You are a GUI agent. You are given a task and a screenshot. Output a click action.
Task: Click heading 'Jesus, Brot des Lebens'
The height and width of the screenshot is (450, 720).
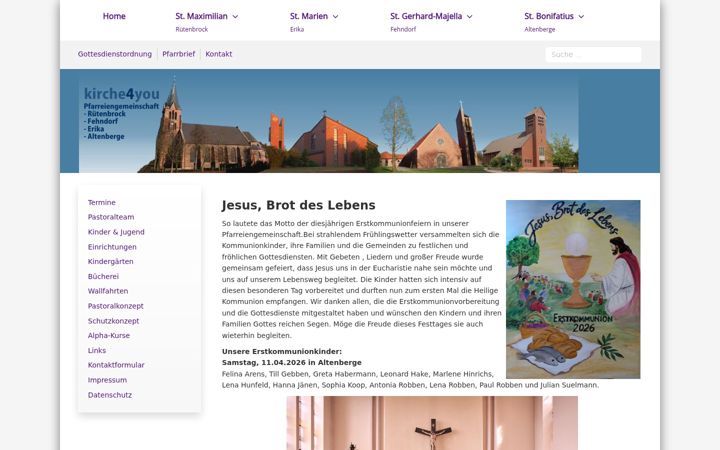click(x=298, y=205)
